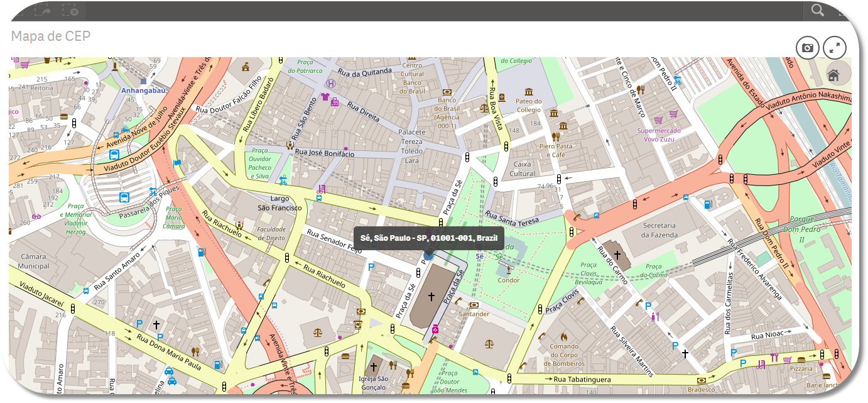Select the Anhangabaú station label

pyautogui.click(x=143, y=91)
